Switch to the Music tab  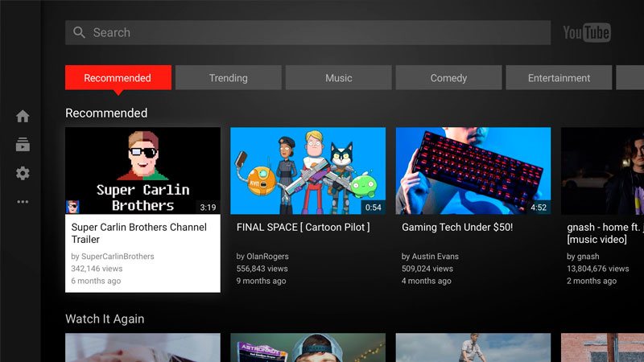coord(338,77)
